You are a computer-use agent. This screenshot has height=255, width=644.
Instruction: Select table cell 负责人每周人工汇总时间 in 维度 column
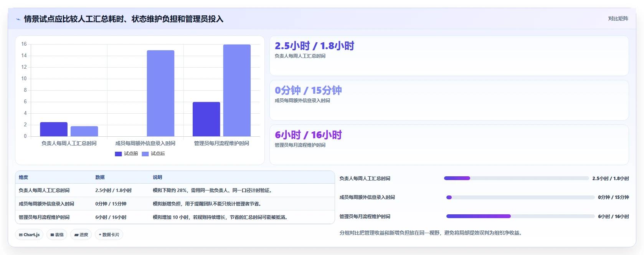tap(44, 190)
